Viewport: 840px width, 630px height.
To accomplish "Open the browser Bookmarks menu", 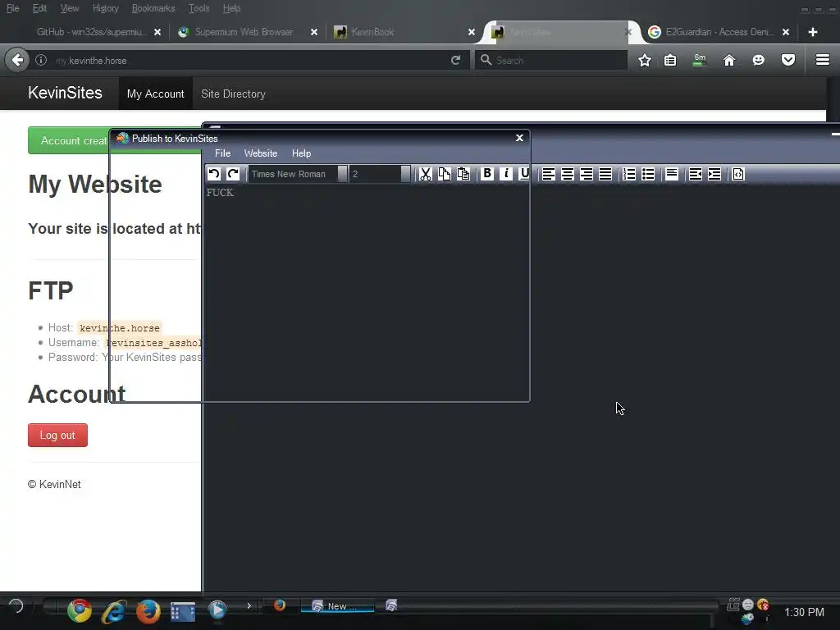I will point(153,8).
